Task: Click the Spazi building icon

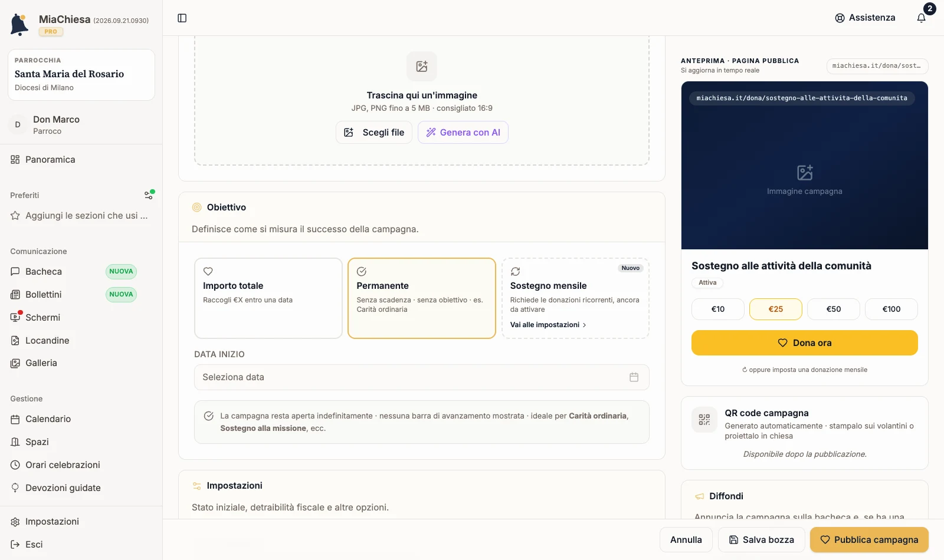Action: (15, 442)
